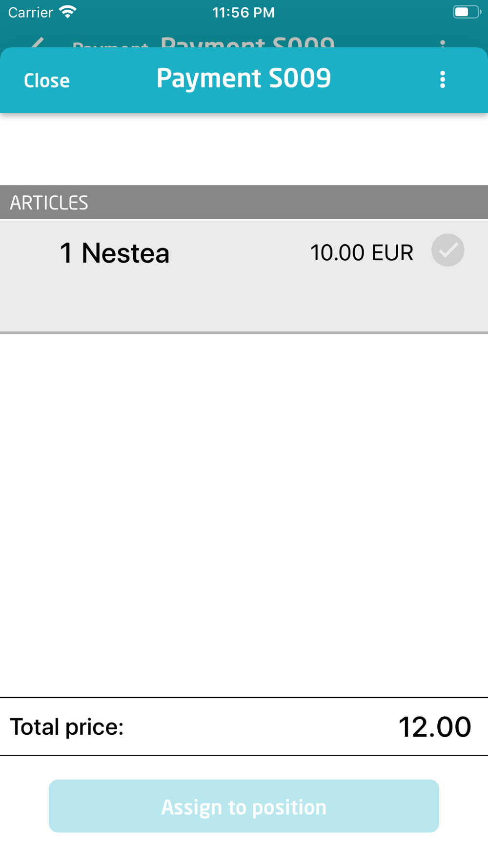
Task: Click the Payment S009 title on the teal sheet
Action: [x=244, y=78]
